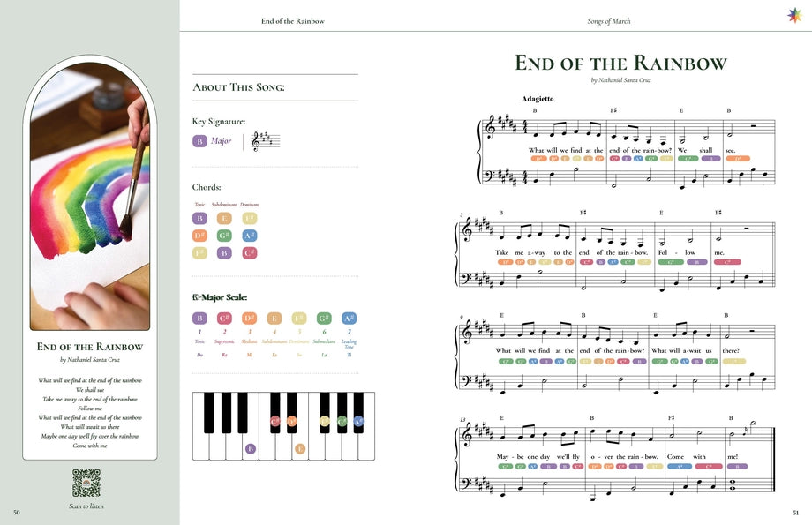Click the End of the Rainbow top page header
This screenshot has height=525, width=812.
[293, 21]
